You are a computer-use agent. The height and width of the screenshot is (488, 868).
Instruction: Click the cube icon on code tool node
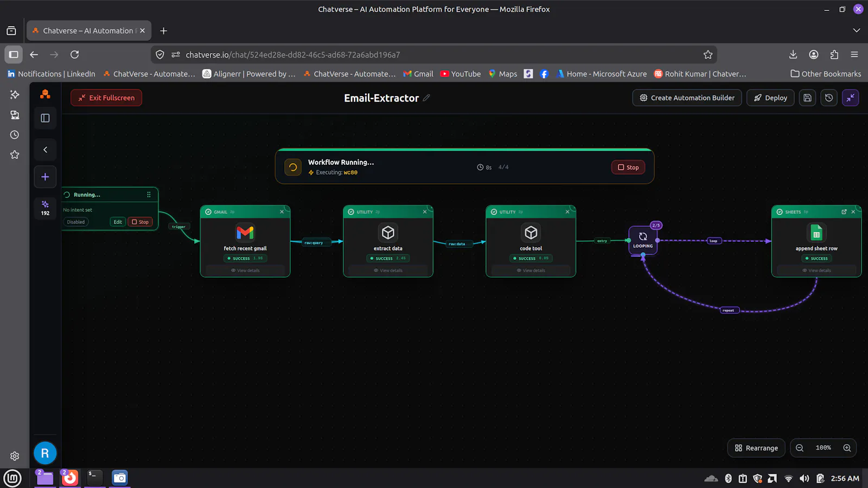click(x=531, y=233)
